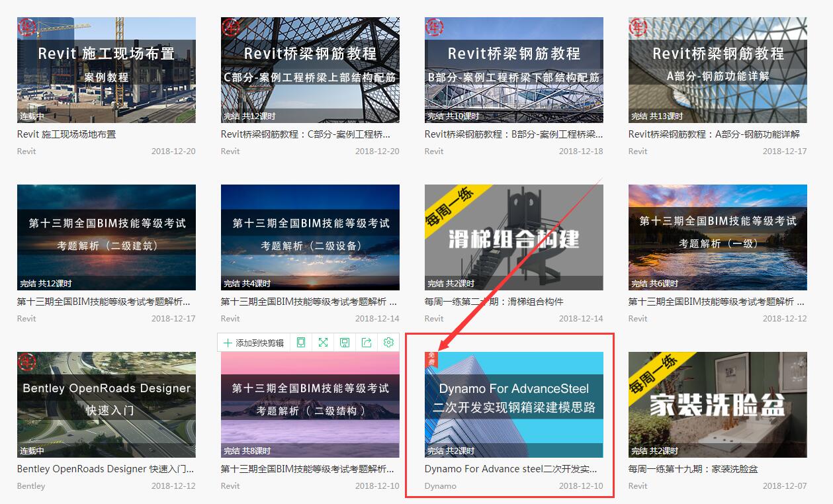The width and height of the screenshot is (833, 504).
Task: Click the Bentley category tag under OpenRoads course
Action: pos(31,486)
